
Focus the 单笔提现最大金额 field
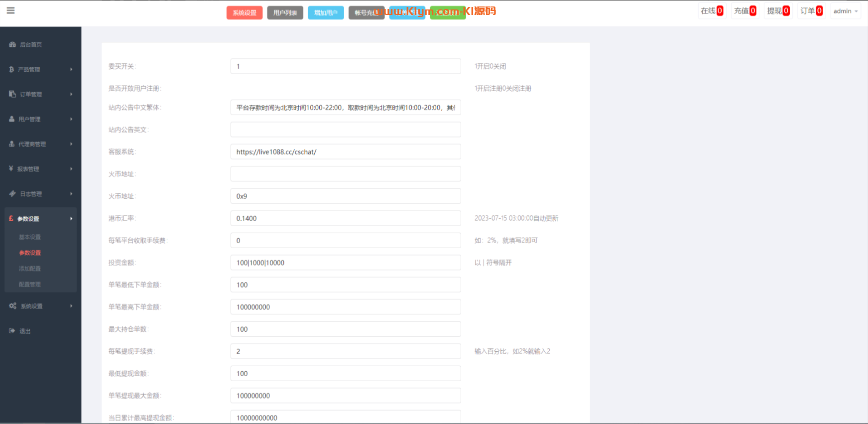[x=346, y=396]
